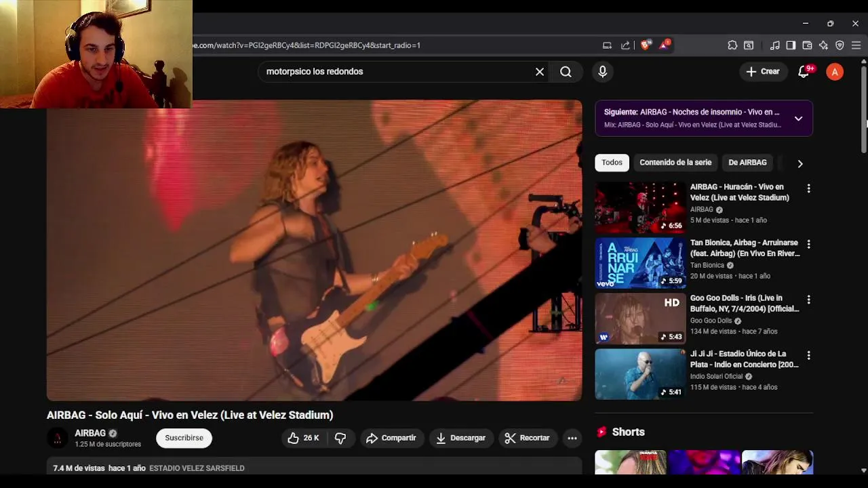The width and height of the screenshot is (868, 488).
Task: Open the tab search icon in toolbar
Action: (x=749, y=45)
